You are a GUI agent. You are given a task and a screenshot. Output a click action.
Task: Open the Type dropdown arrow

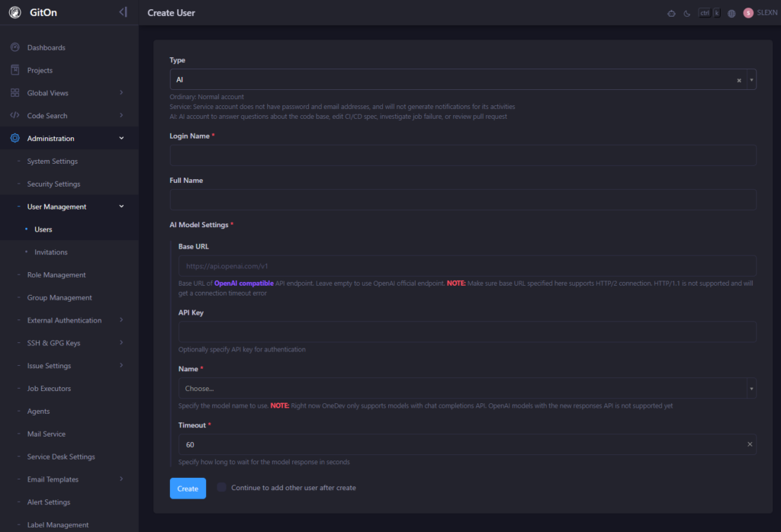point(751,80)
